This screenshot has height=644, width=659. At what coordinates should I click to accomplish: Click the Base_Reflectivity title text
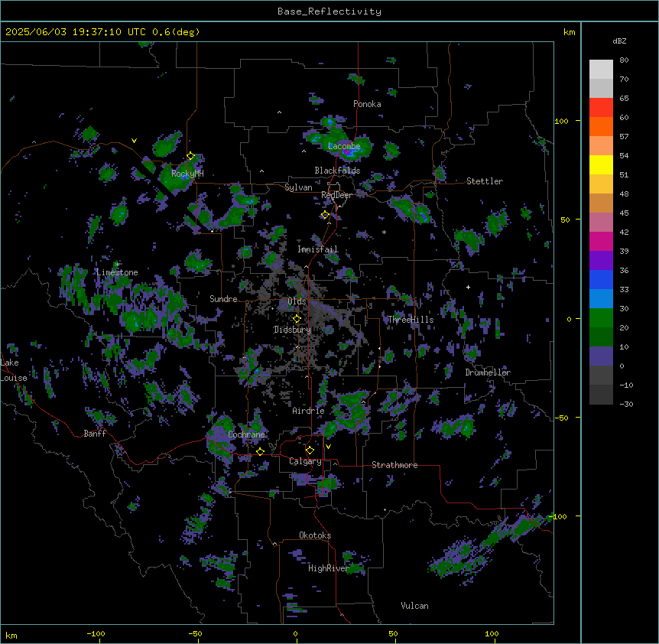tap(329, 11)
